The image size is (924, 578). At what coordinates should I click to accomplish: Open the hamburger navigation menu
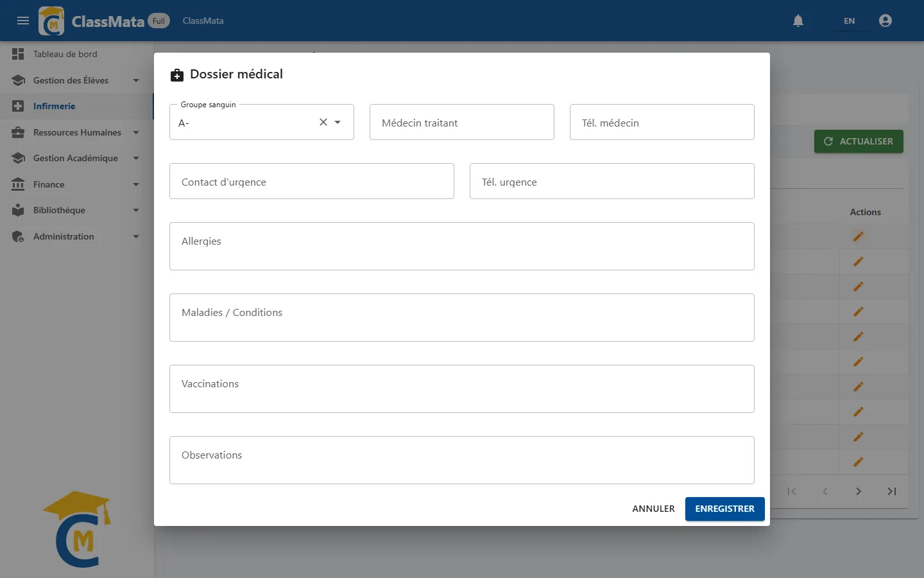pos(23,21)
